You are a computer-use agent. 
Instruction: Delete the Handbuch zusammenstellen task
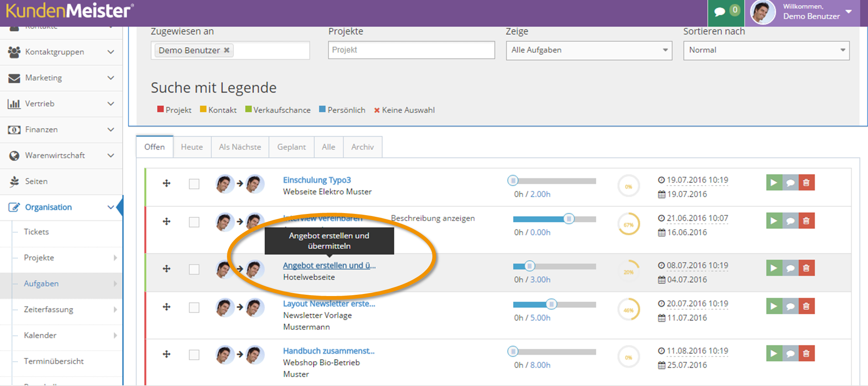pos(806,353)
